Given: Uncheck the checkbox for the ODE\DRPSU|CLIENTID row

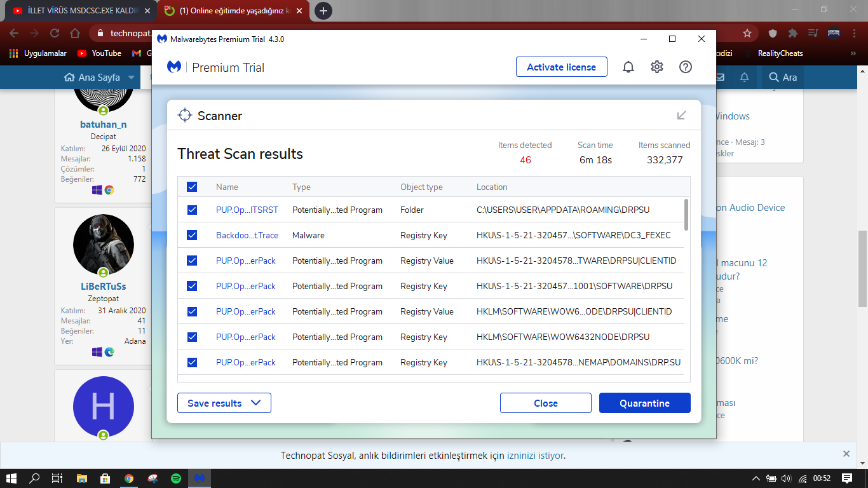Looking at the screenshot, I should 192,311.
